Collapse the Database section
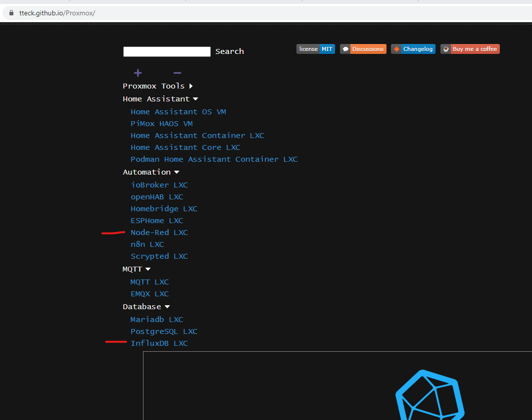This screenshot has height=420, width=532. point(146,307)
